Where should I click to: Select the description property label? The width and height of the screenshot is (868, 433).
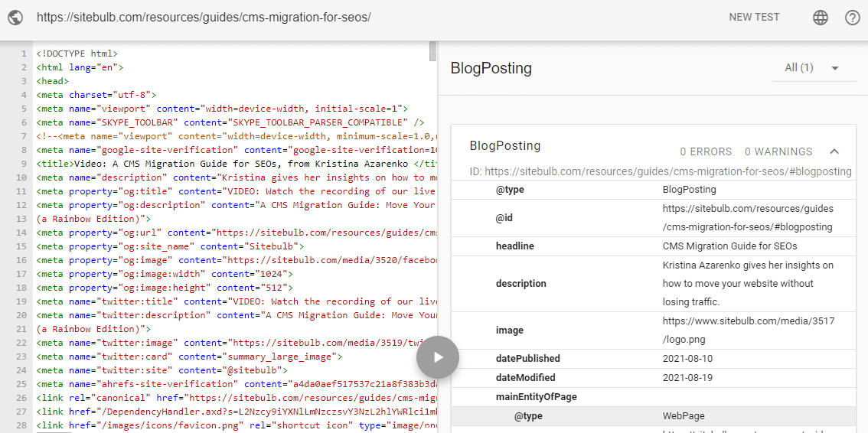521,284
